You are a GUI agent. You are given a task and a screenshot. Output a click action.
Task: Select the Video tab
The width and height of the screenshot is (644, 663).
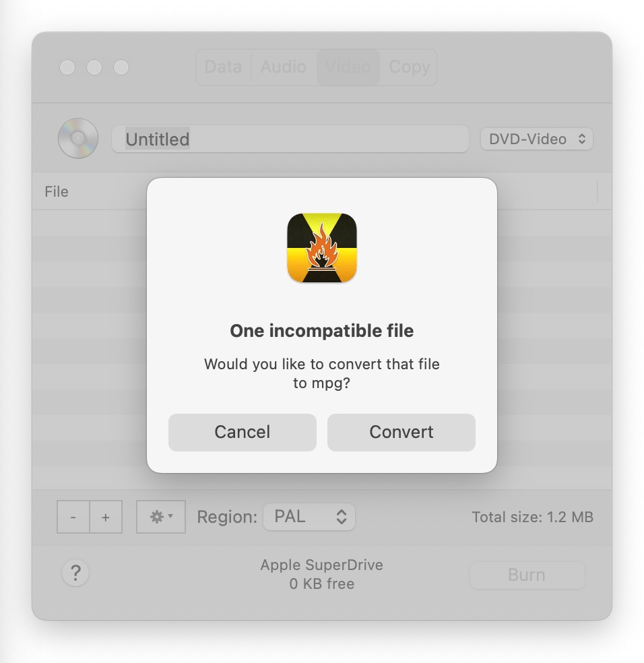[348, 67]
